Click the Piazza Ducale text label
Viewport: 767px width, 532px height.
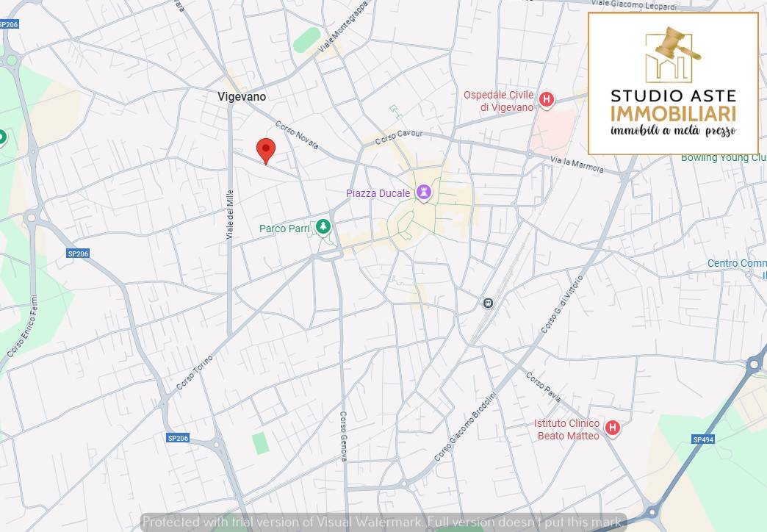(x=377, y=193)
